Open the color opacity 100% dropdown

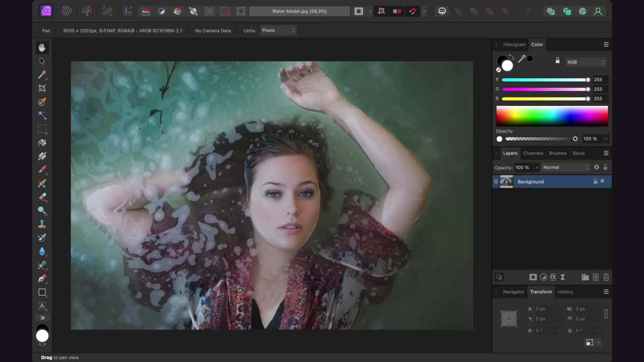coord(606,139)
